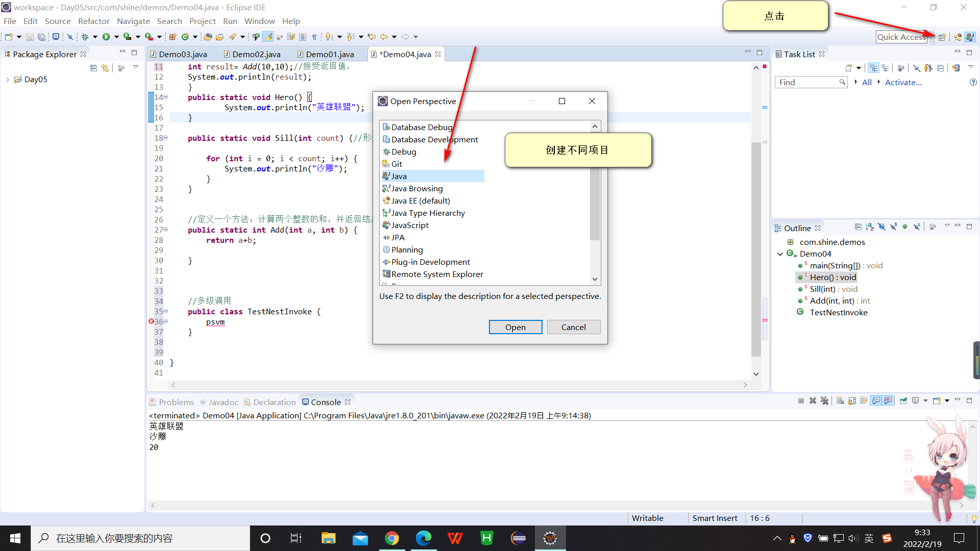980x551 pixels.
Task: Click the Save All toolbar icon
Action: (41, 37)
